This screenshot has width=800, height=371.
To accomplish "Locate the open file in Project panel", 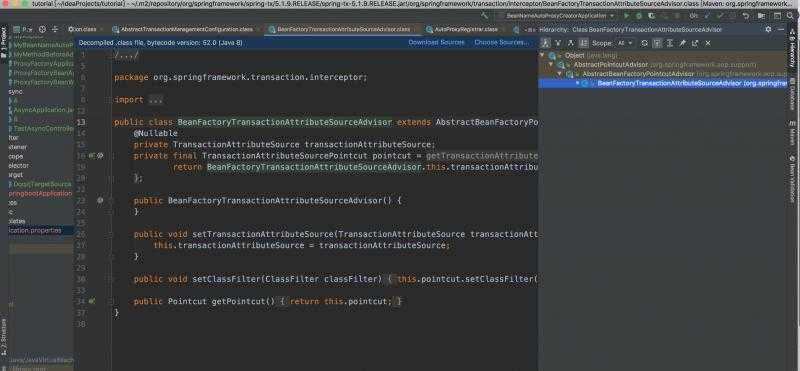I will click(x=42, y=30).
